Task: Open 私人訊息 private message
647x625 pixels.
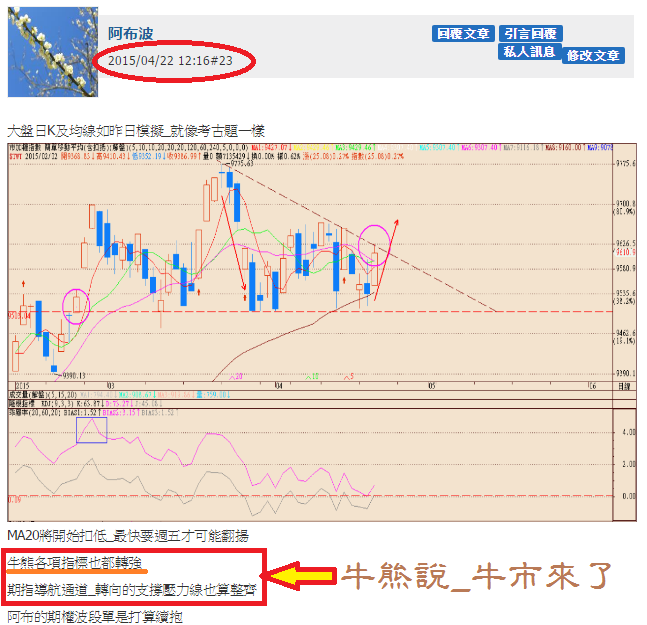Action: [x=529, y=51]
